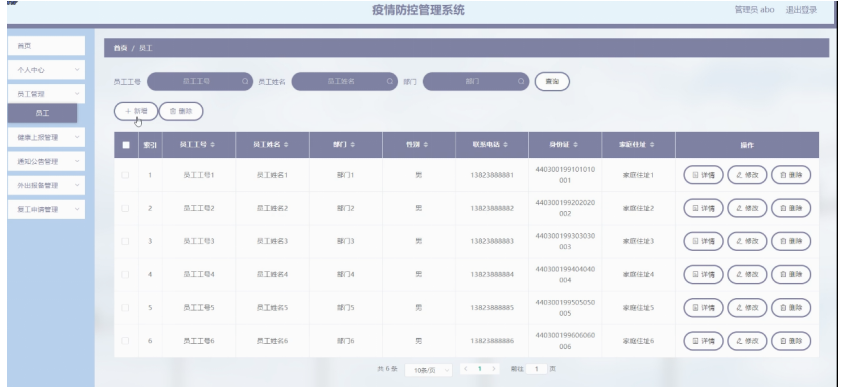Go to next page with right arrow

[493, 369]
